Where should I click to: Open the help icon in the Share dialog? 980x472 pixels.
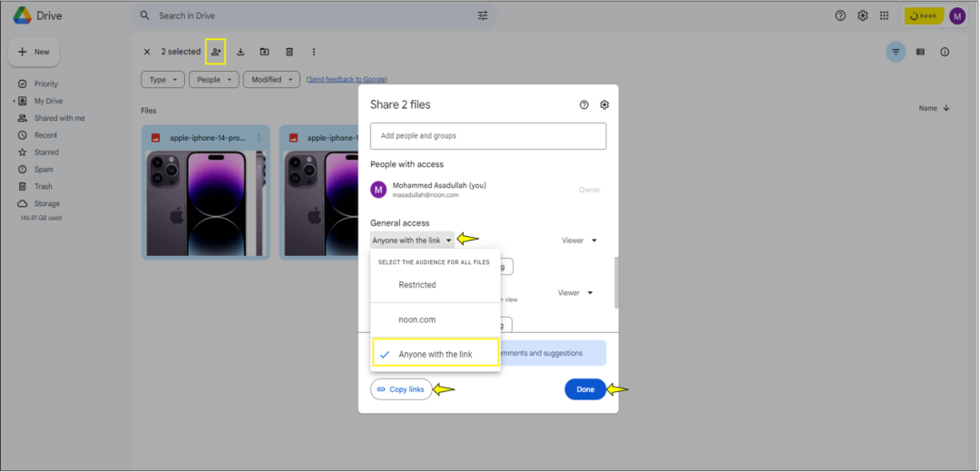(583, 105)
